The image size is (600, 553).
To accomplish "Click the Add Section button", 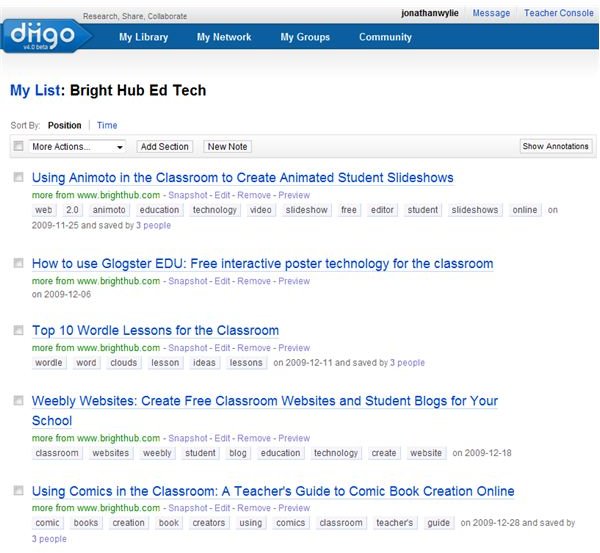I will click(165, 147).
